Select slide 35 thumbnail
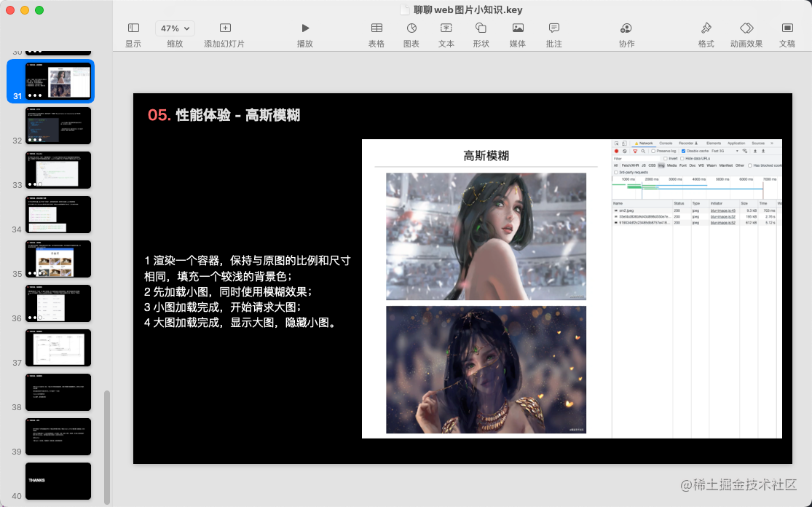Image resolution: width=812 pixels, height=507 pixels. (58, 259)
